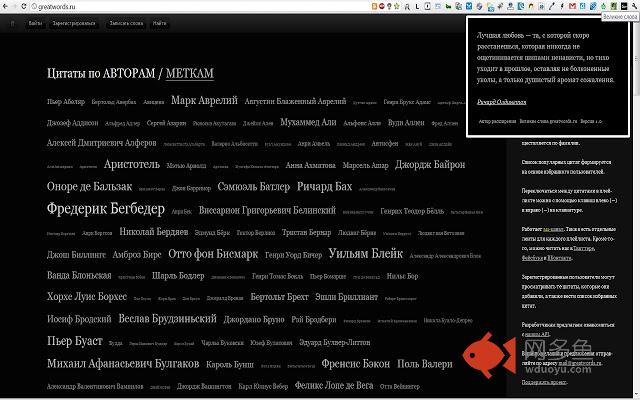Select the Найти search menu item

click(159, 23)
